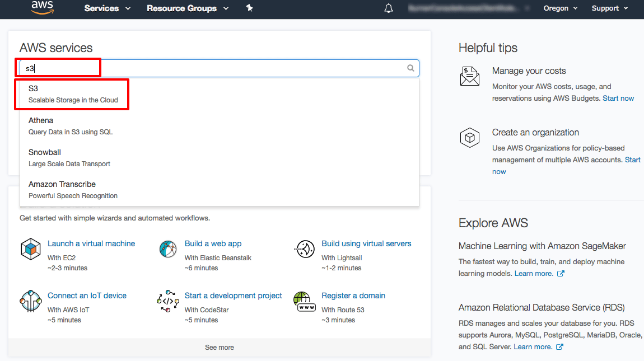
Task: Click the 'With AWS IoT' text
Action: [x=68, y=310]
